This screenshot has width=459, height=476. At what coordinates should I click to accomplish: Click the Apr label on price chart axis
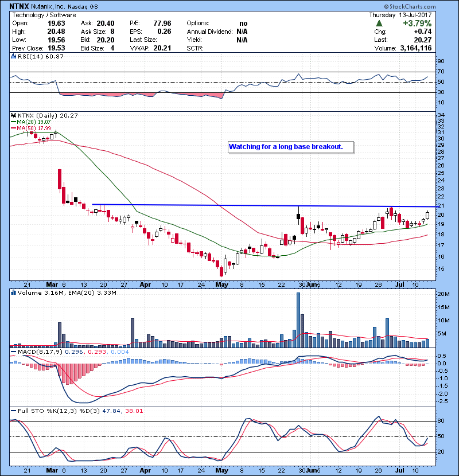tap(145, 285)
